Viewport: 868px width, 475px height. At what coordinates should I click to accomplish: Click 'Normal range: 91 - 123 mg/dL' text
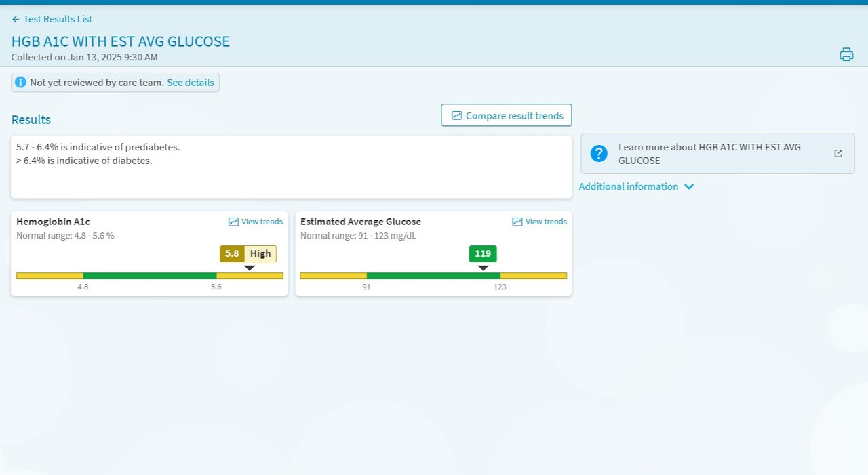[359, 236]
